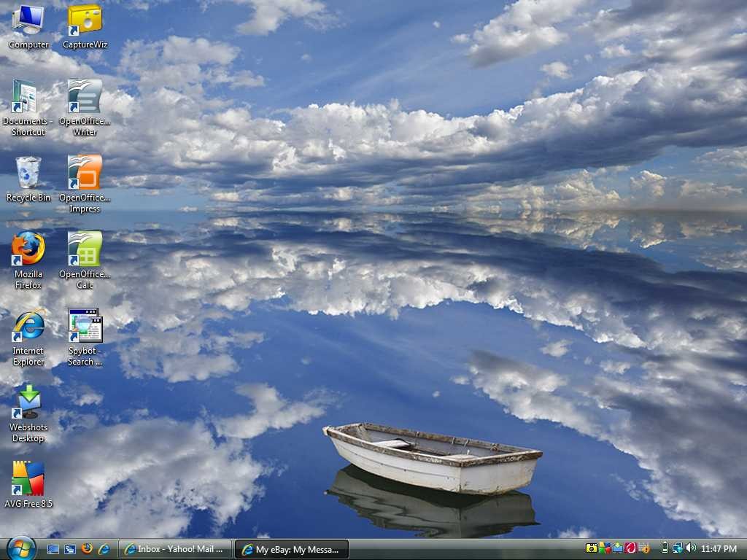Click the 11:47 PM taskbar clock

click(719, 549)
